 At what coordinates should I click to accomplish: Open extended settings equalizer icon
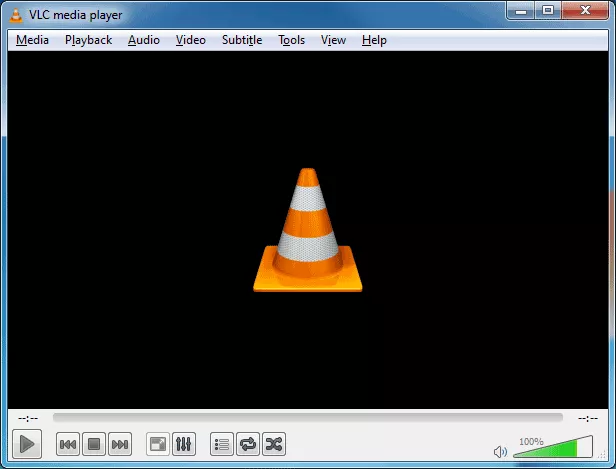coord(183,444)
